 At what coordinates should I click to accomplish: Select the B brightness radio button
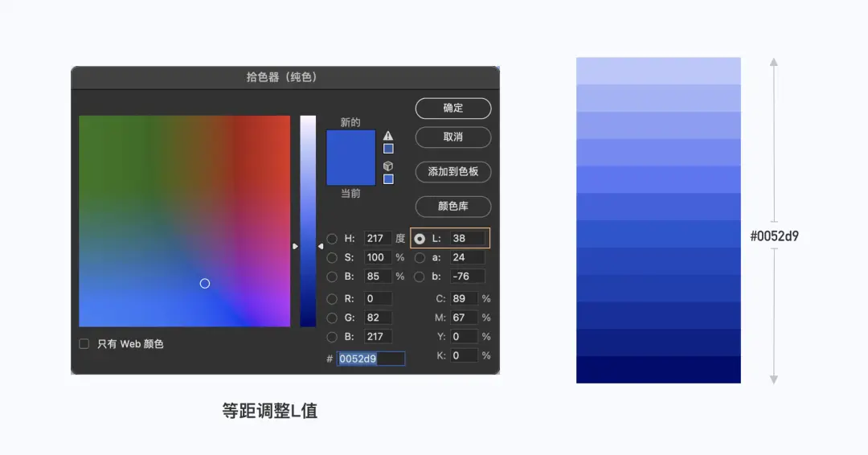pos(332,277)
